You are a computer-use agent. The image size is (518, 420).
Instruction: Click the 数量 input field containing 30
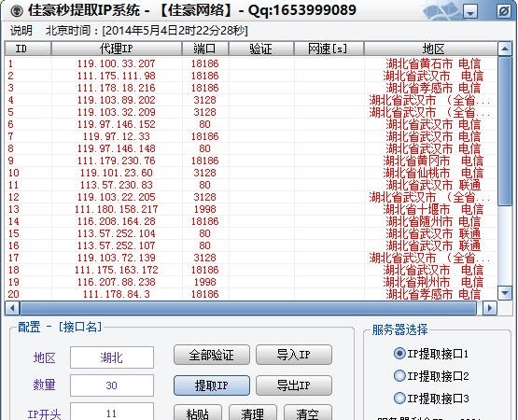click(112, 385)
